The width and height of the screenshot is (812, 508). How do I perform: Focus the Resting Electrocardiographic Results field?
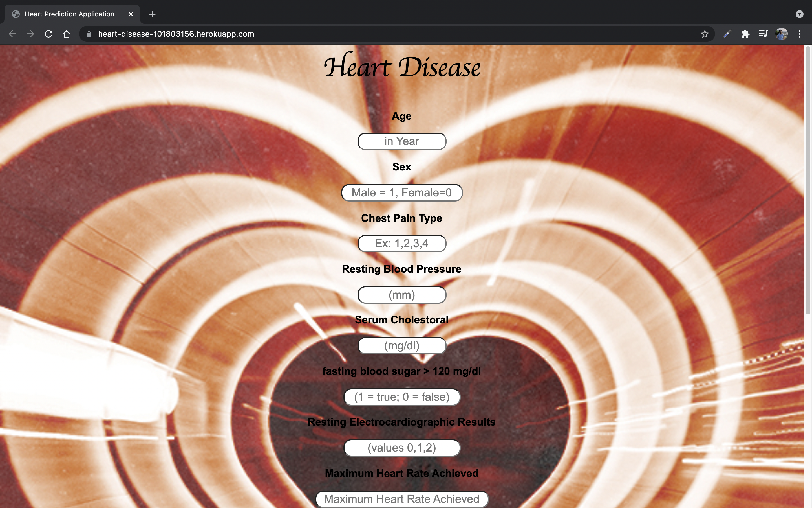click(x=402, y=448)
